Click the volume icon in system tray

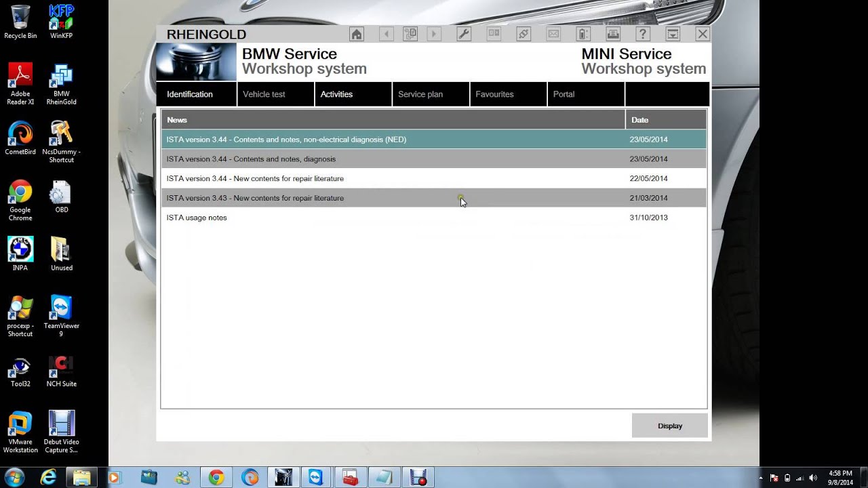pyautogui.click(x=813, y=478)
